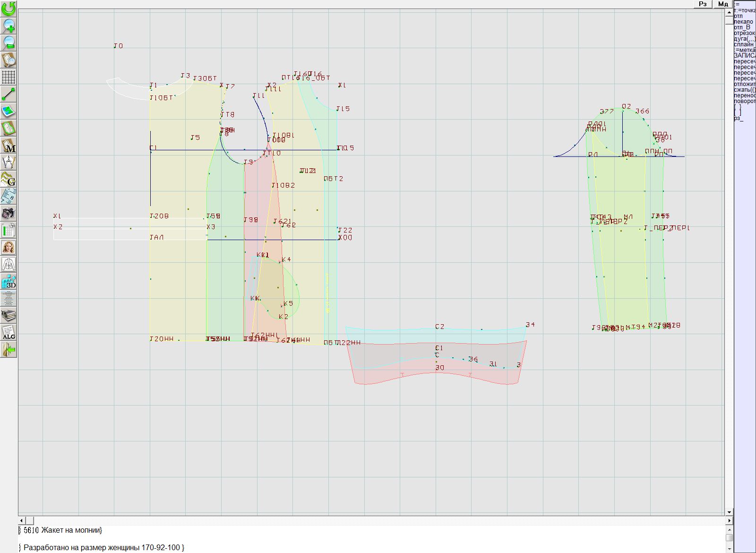Toggle the grid display icon
Image resolution: width=756 pixels, height=553 pixels.
(9, 77)
